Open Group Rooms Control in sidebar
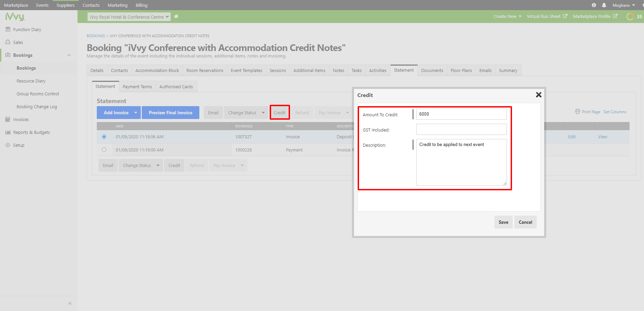 click(38, 94)
